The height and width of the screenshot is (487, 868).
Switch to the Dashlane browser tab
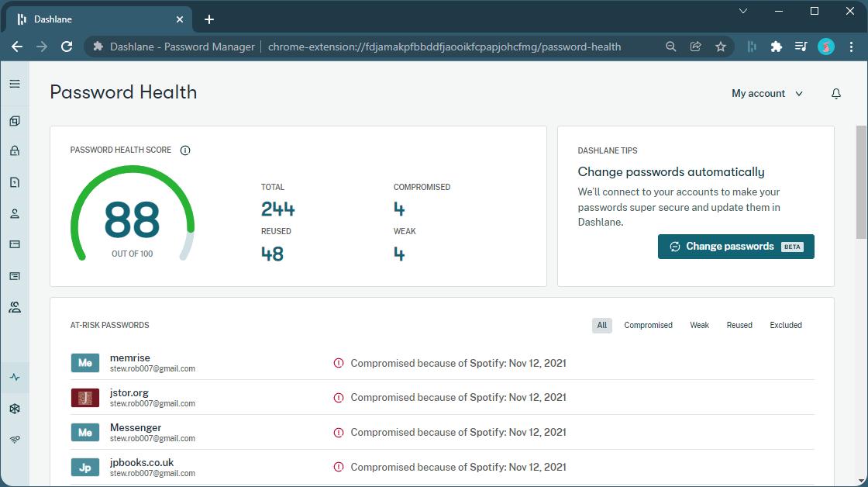(x=98, y=19)
